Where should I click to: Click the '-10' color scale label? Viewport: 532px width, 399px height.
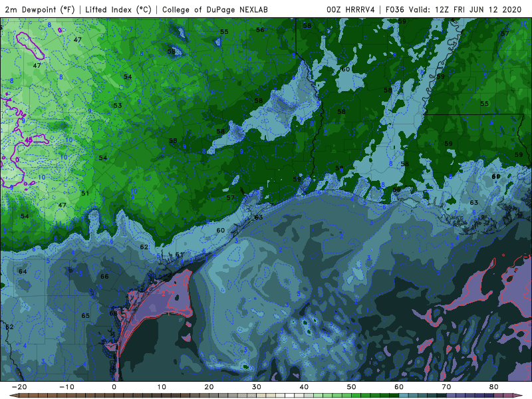[x=66, y=387]
